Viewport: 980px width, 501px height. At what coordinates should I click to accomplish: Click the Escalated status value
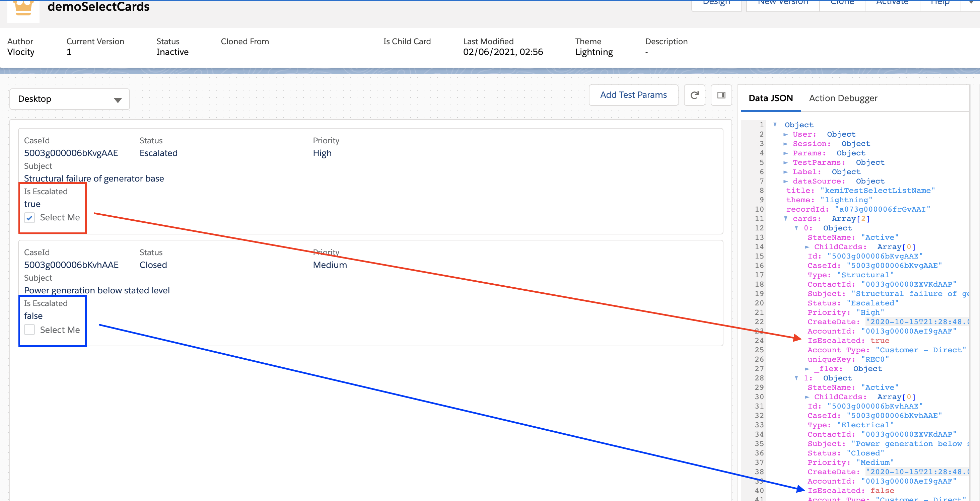coord(158,153)
